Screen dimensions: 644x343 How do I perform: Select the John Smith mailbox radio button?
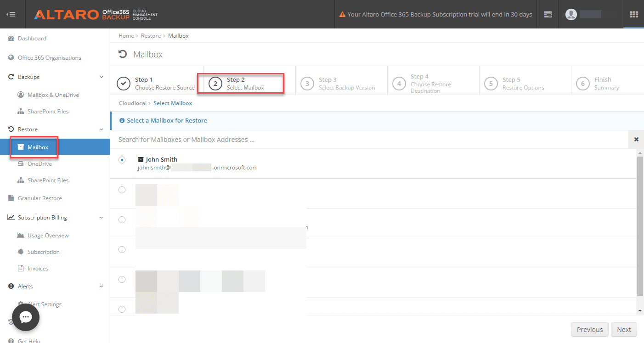122,160
